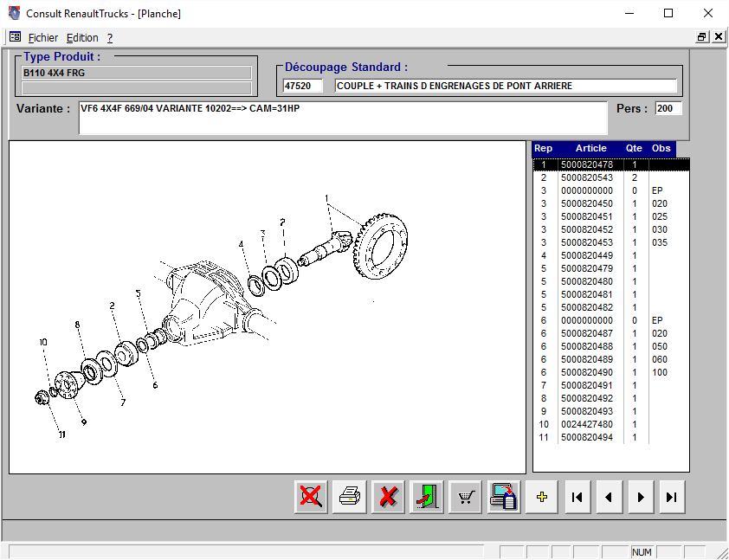Go to the first plate
The image size is (729, 560).
577,498
